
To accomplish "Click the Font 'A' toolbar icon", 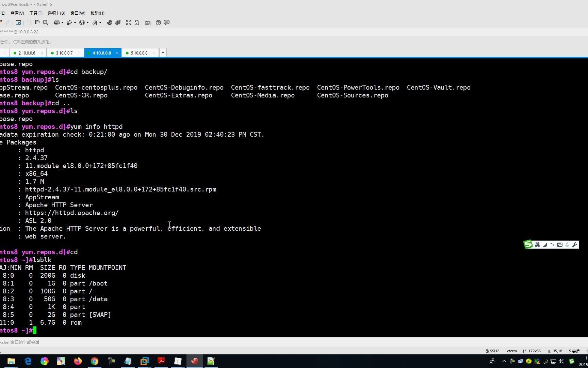I will (95, 23).
